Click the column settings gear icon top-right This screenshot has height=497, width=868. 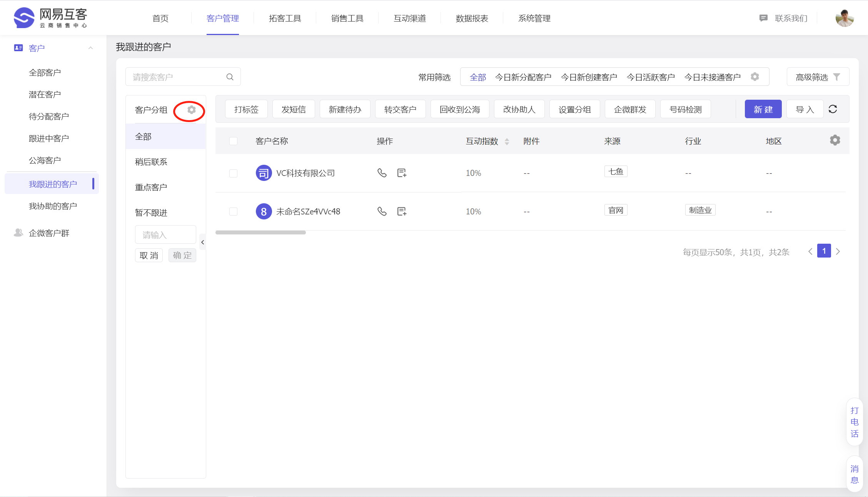[x=835, y=140]
